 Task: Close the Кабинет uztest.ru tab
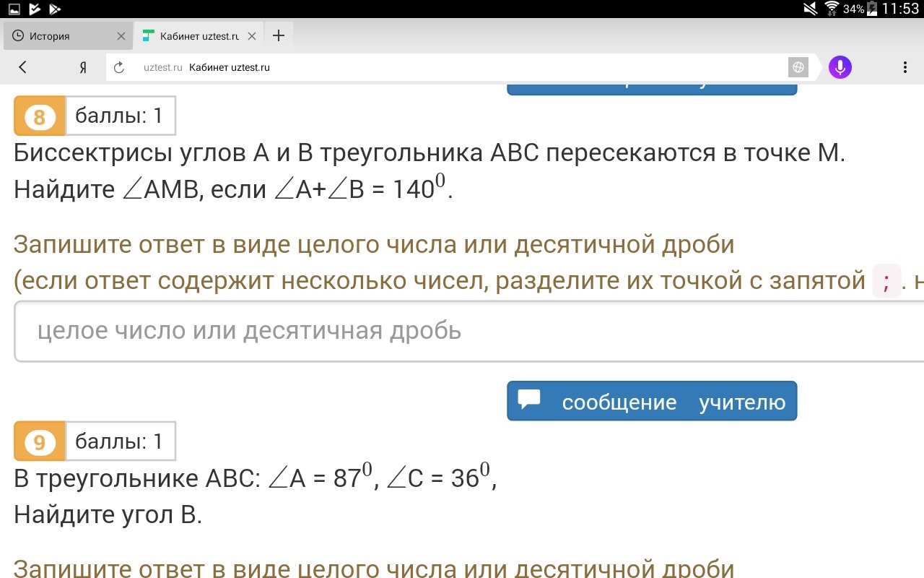252,36
